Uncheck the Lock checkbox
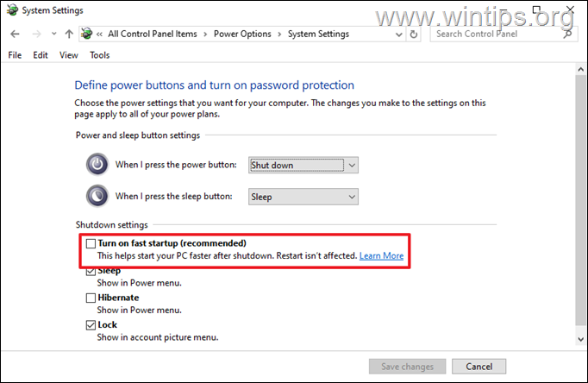Screen dimensions: 588x383 (91, 325)
